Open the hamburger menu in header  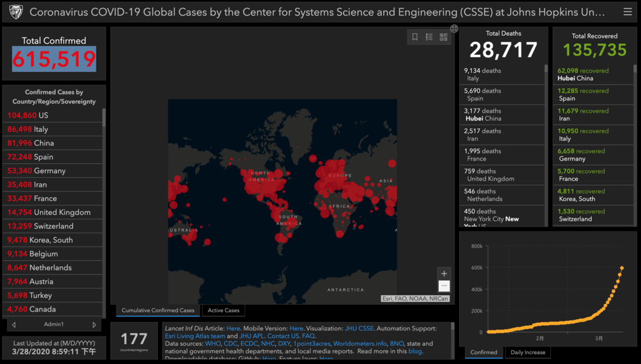pos(627,12)
